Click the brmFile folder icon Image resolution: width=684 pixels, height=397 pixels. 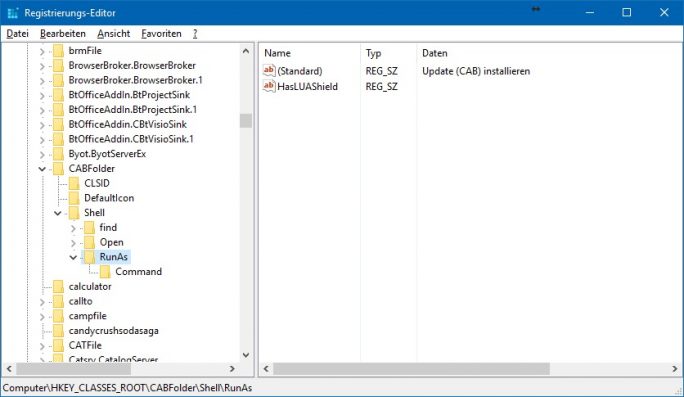coord(58,51)
